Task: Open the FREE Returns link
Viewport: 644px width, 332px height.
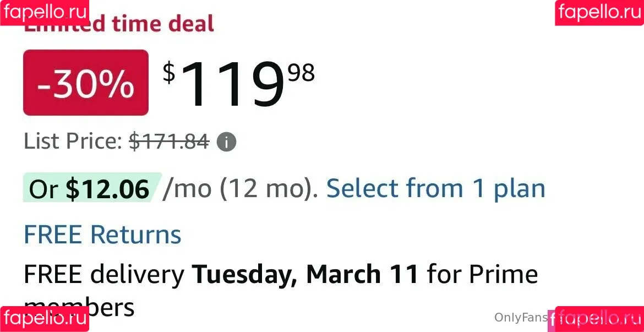Action: pos(102,235)
